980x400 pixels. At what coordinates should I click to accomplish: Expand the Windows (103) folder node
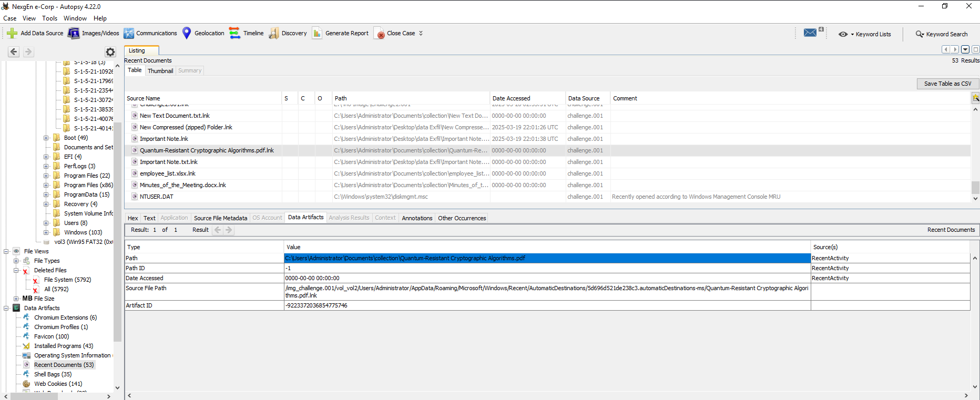tap(46, 232)
